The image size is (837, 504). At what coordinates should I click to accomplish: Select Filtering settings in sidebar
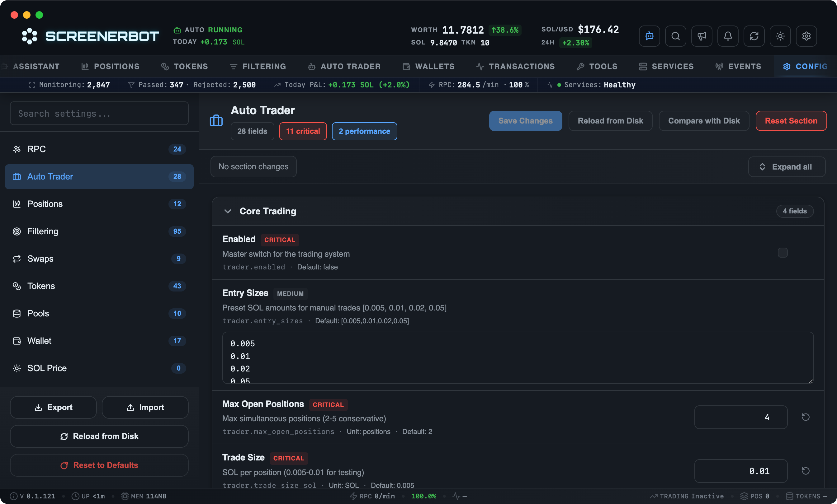tap(99, 231)
